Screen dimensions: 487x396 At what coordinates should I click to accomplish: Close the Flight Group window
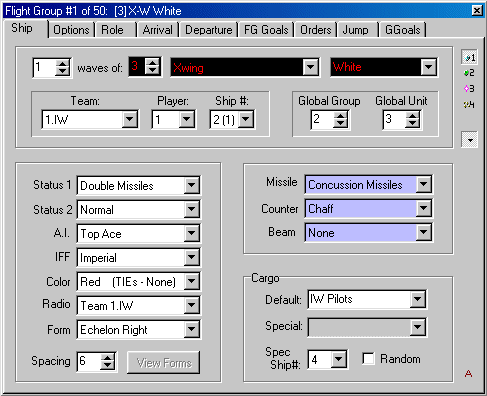click(477, 11)
